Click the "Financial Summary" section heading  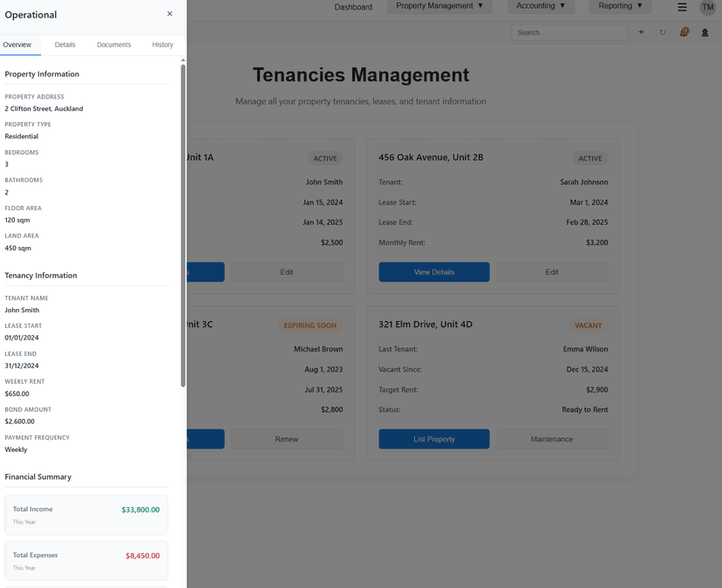(x=38, y=477)
